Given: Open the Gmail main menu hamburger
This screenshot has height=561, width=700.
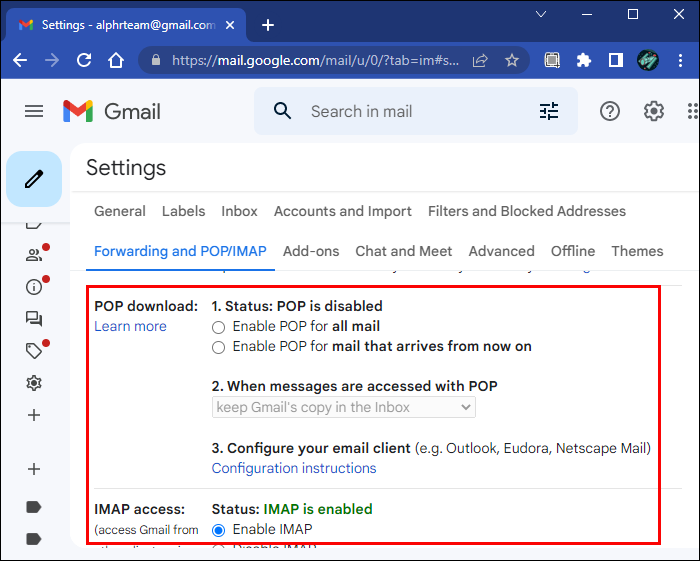Looking at the screenshot, I should 34,111.
